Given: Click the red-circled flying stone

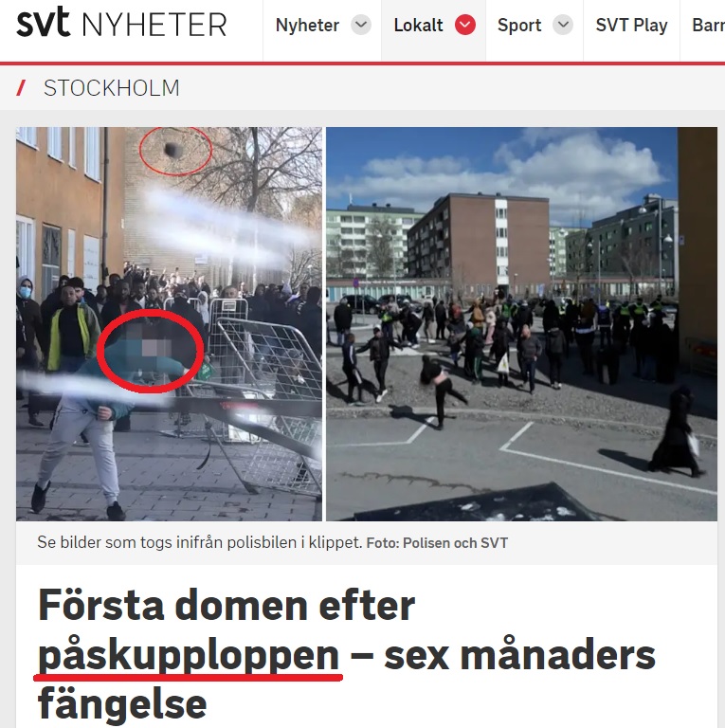Looking at the screenshot, I should [175, 151].
